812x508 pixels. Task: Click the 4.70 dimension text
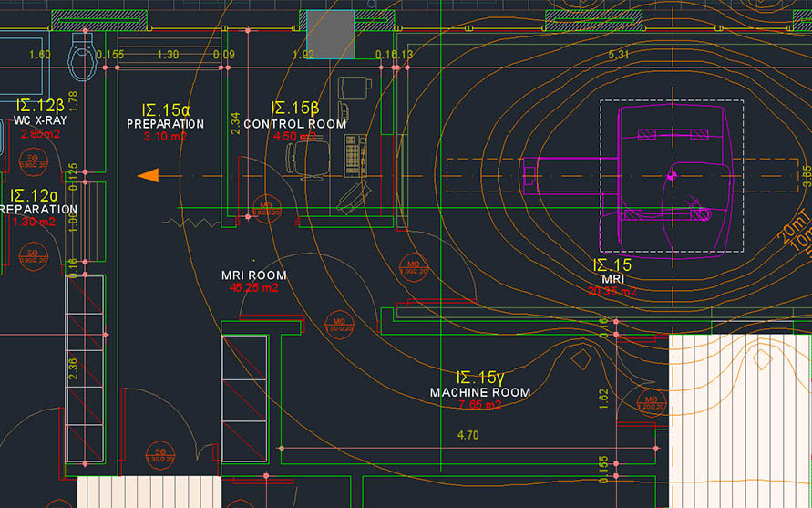pos(468,436)
